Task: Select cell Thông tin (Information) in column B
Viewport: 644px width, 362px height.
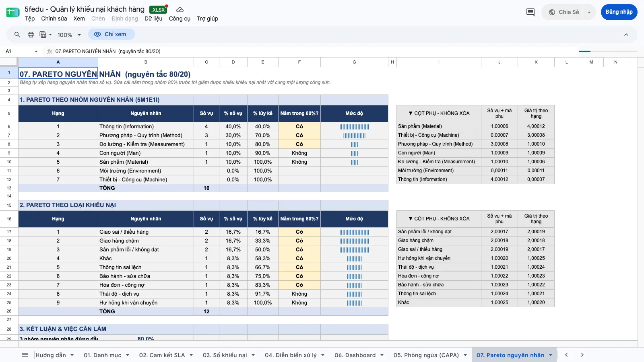Action: pos(146,126)
